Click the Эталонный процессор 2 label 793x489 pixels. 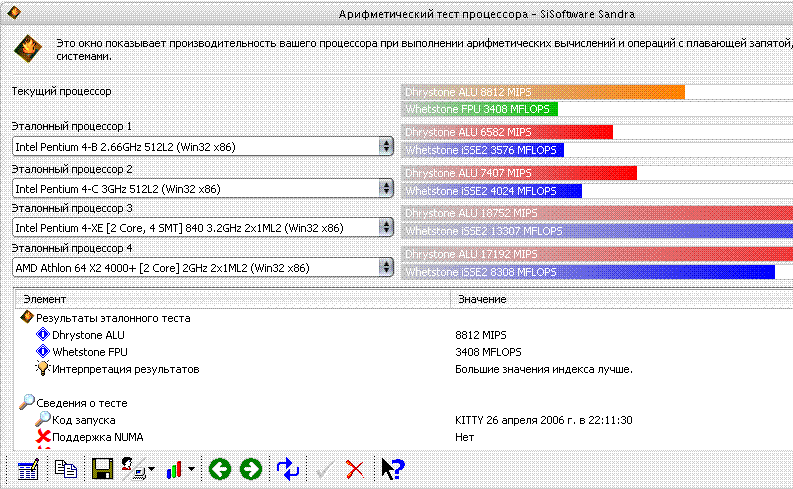point(72,169)
